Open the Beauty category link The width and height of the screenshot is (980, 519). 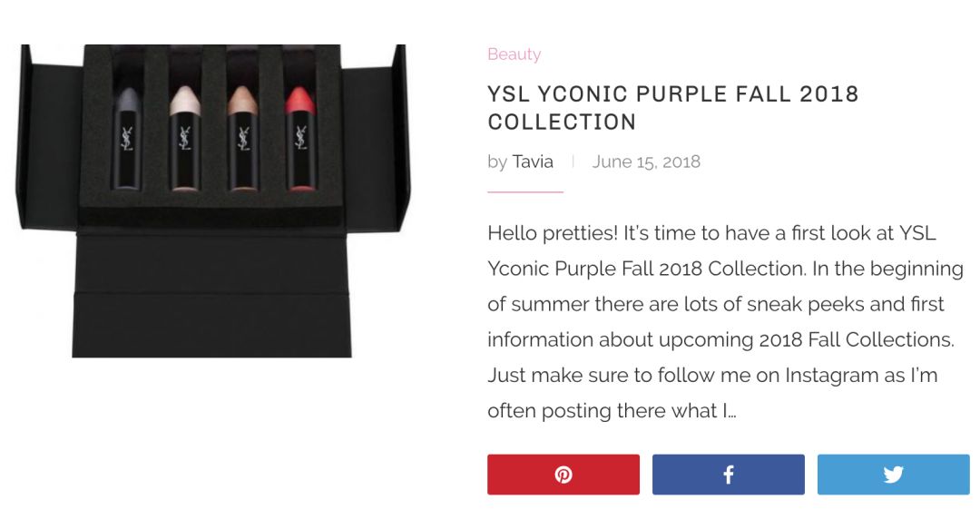tap(514, 54)
